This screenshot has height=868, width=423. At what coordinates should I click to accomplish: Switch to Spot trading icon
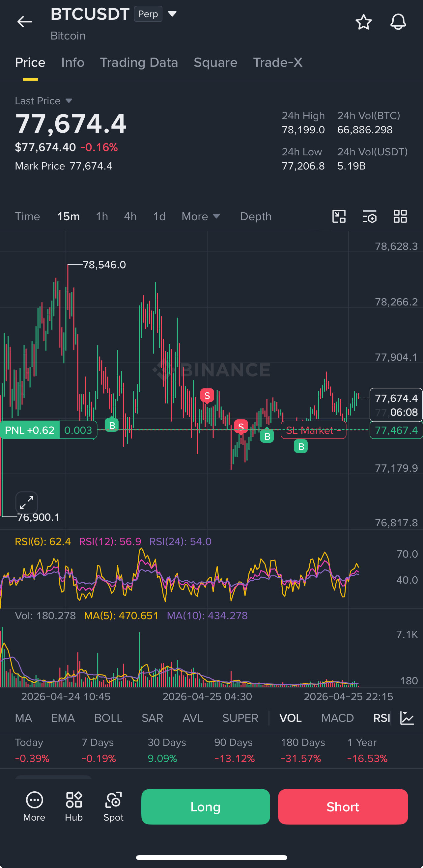tap(114, 806)
